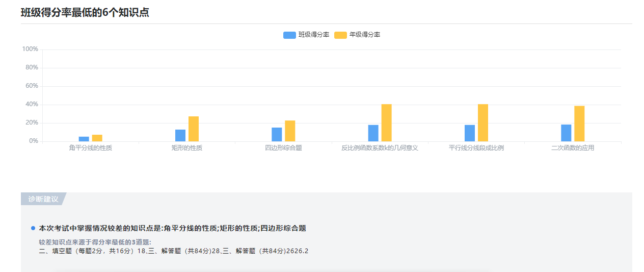The image size is (644, 272).
Task: Click the sentence starting 本次考试中掌握情况较差的知识点是
Action: [x=173, y=228]
